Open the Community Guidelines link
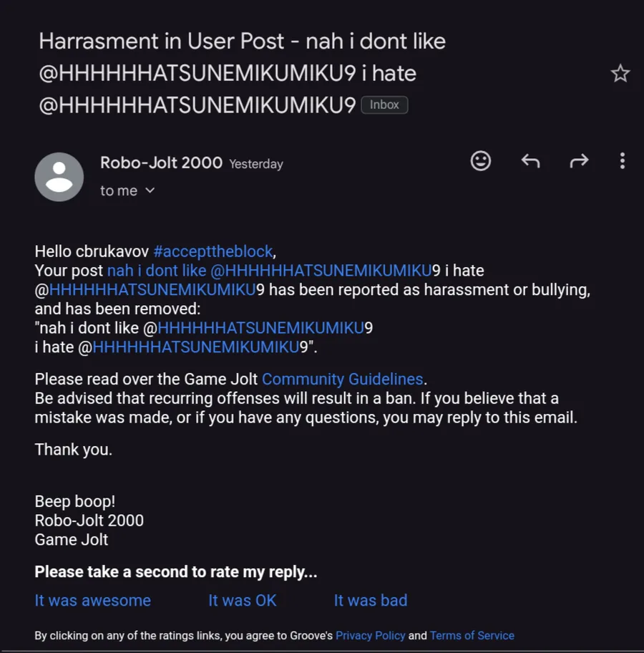The width and height of the screenshot is (644, 653). tap(342, 379)
